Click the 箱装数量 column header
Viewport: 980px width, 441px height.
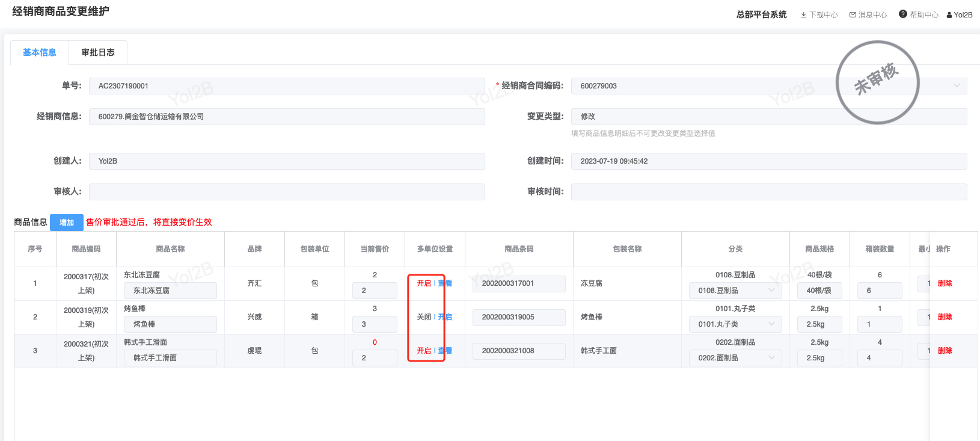click(880, 249)
